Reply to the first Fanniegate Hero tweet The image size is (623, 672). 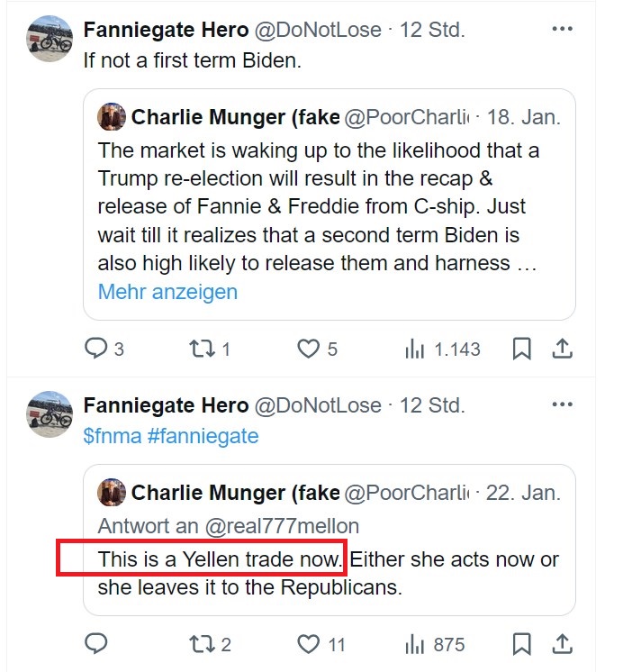click(x=95, y=350)
